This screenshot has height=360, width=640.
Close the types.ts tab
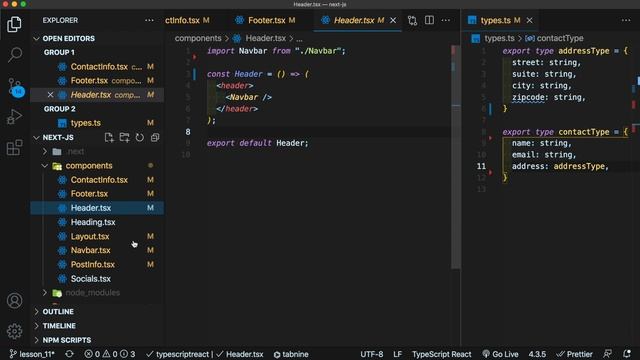click(x=529, y=20)
